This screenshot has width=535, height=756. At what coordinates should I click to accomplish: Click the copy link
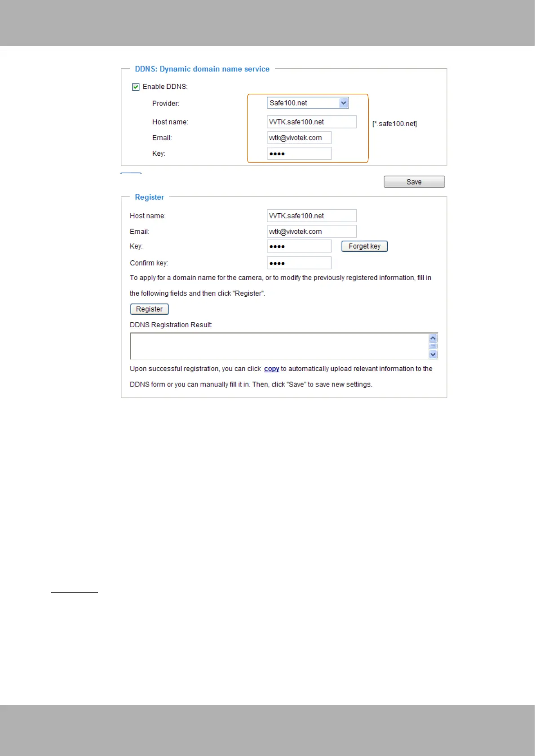tap(271, 369)
